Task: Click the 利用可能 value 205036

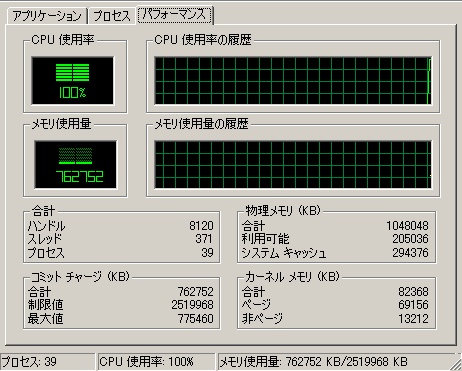Action: coord(410,239)
